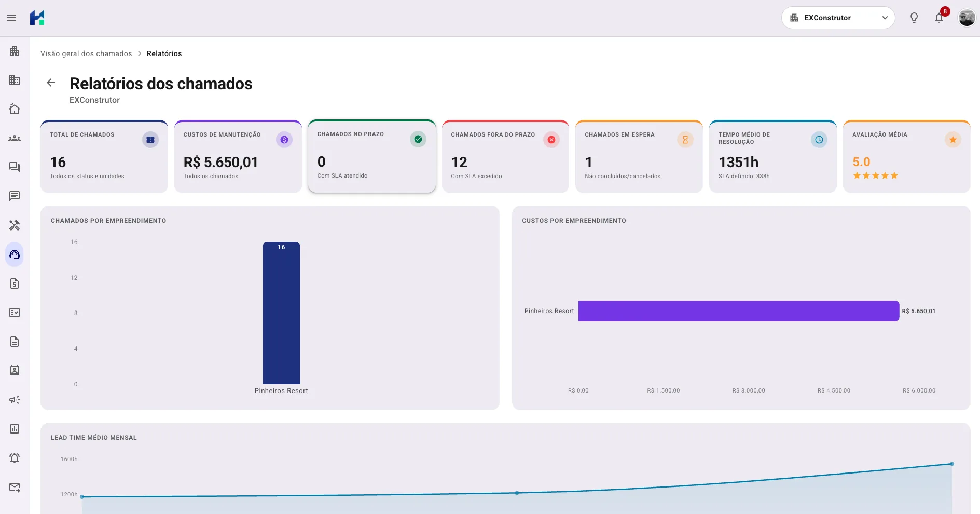Click the star icon on Avaliação card

953,140
